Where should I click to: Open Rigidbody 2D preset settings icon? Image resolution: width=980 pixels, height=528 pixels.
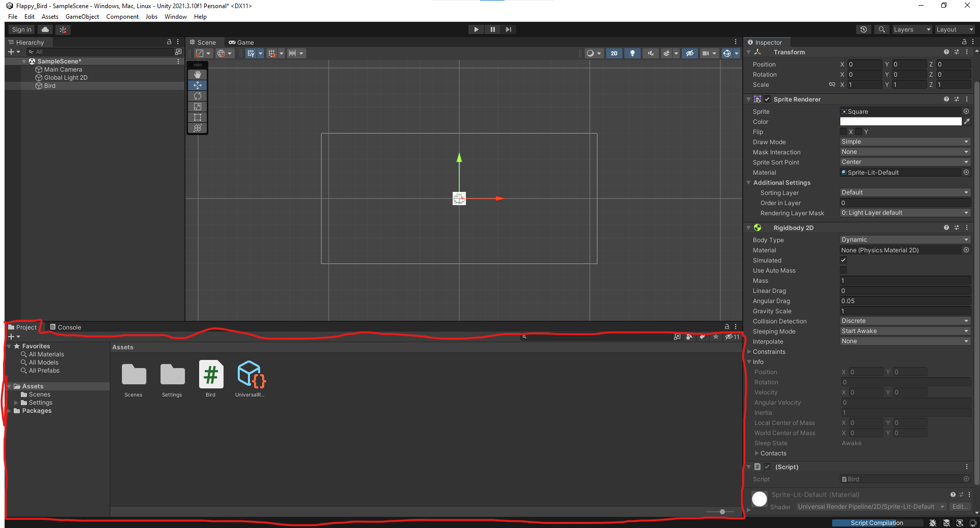(957, 227)
